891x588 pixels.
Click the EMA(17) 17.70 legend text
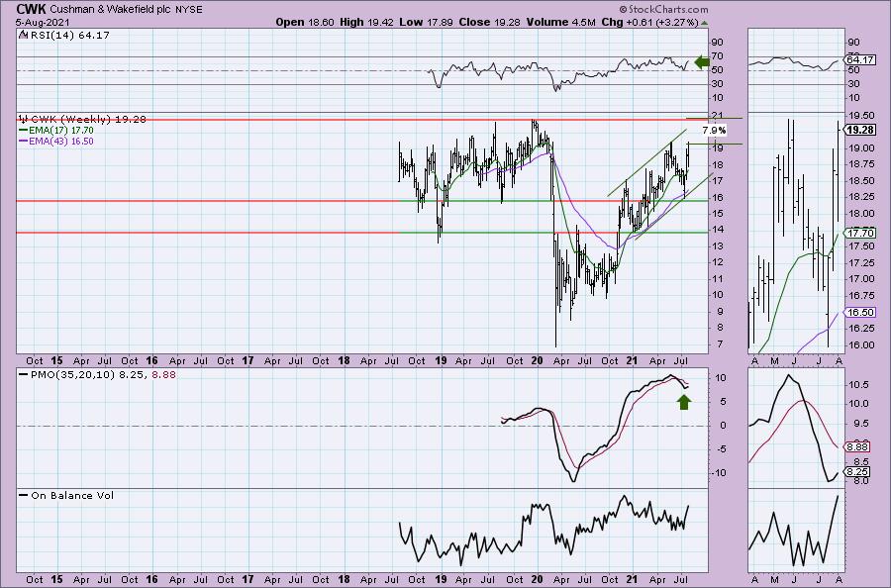[61, 130]
